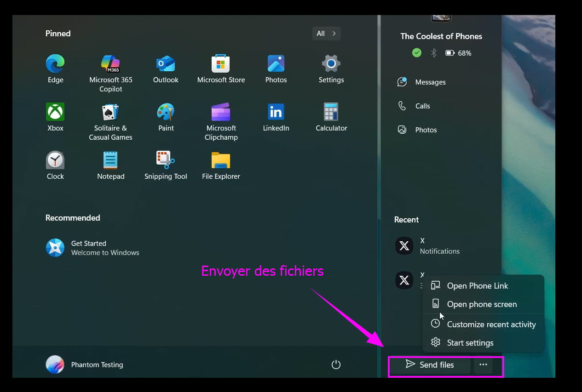Launch the Clock app
Screen dimensions: 582x392
click(55, 165)
